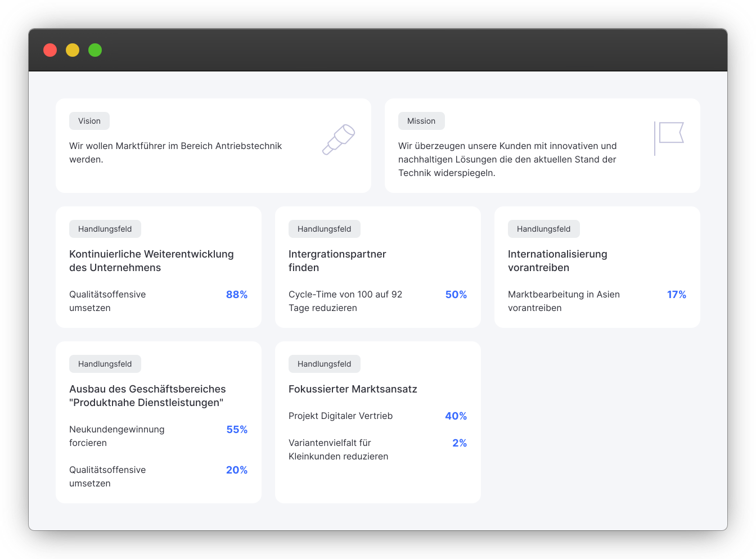Open the 88% progress of Qualitätsoffensive
Screen dimensions: 756x559
click(x=237, y=295)
